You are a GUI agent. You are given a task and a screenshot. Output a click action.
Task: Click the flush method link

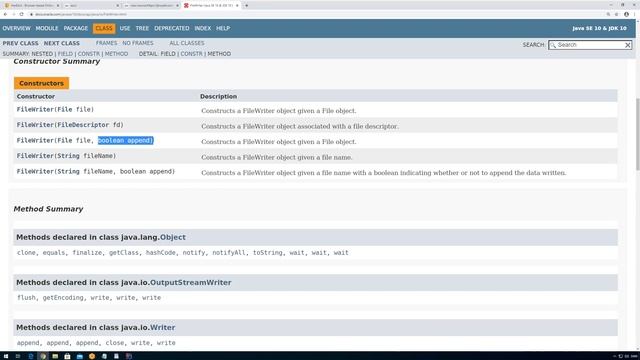[26, 298]
